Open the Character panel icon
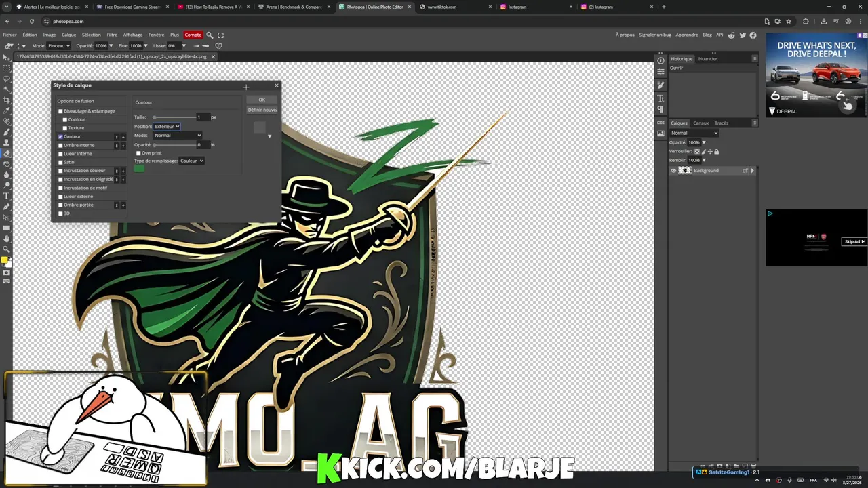The width and height of the screenshot is (868, 488). [660, 98]
